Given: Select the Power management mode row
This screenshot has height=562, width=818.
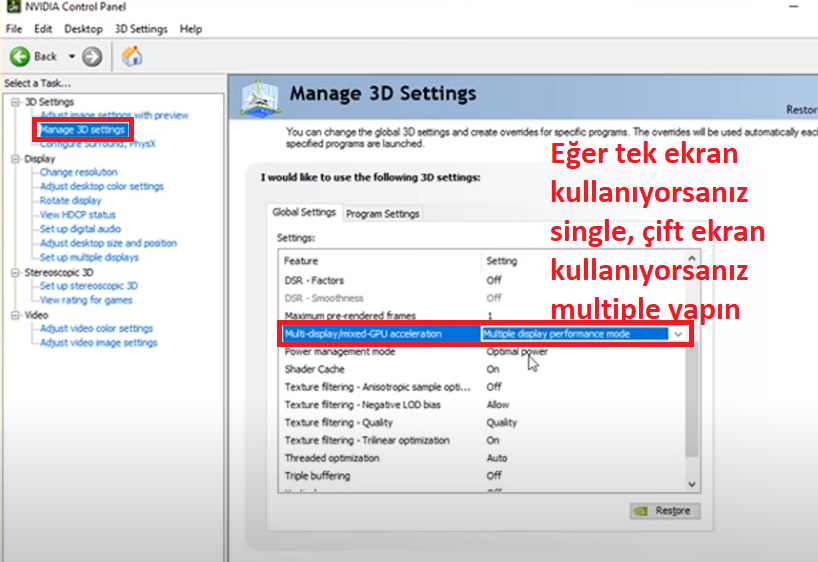Looking at the screenshot, I should pos(483,352).
